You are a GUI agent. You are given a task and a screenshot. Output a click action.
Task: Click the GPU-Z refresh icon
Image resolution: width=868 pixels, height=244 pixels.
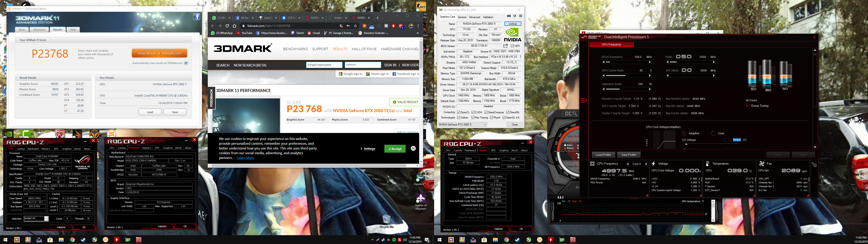coord(515,16)
